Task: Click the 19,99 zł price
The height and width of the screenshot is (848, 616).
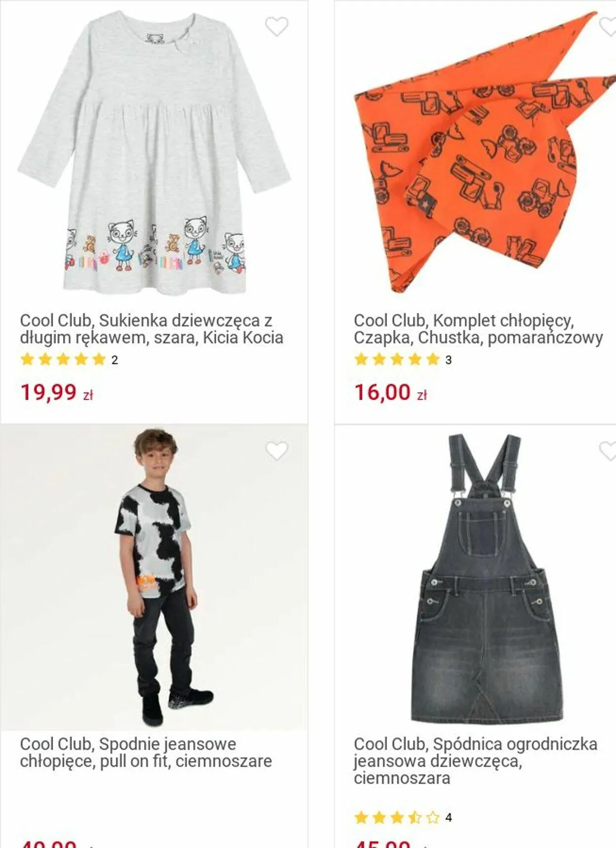Action: coord(56,393)
